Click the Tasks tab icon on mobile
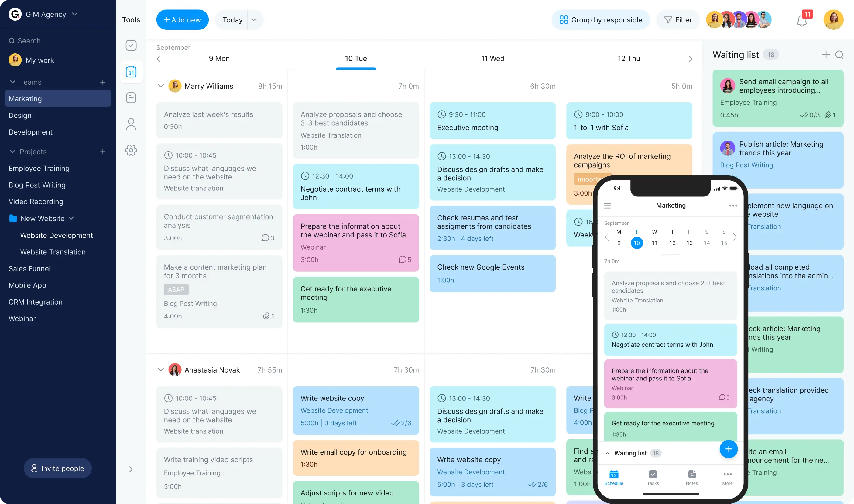The height and width of the screenshot is (504, 854). point(653,477)
